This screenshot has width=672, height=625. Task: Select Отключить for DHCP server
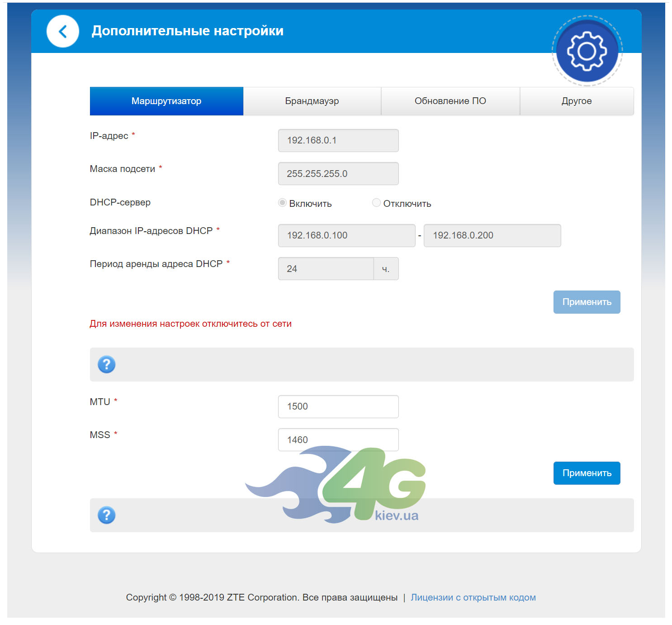[376, 203]
